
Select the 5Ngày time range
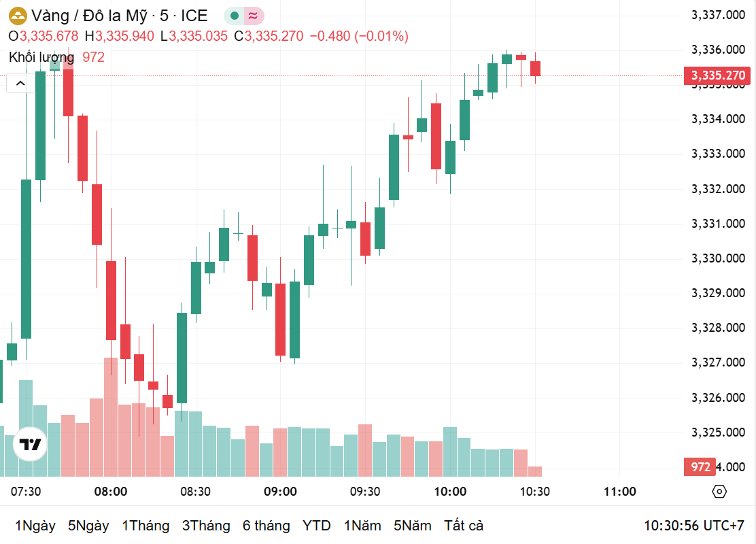pos(88,526)
